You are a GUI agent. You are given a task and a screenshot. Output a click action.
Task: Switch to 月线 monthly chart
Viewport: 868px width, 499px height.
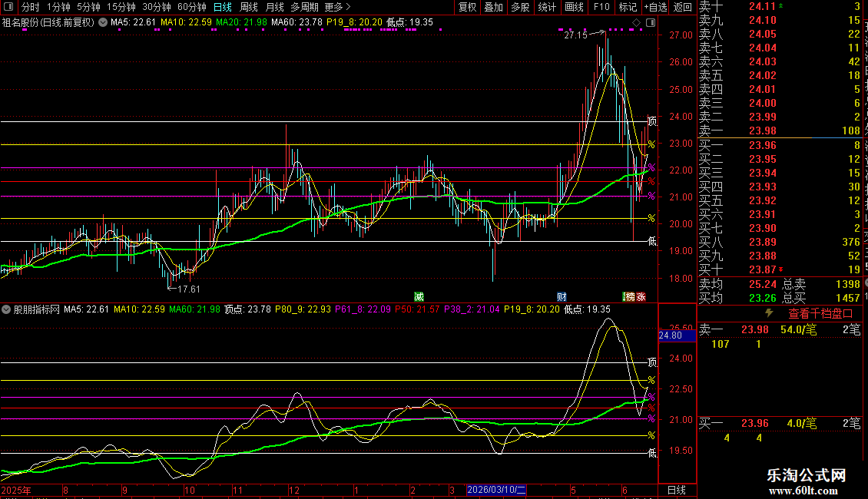pos(274,7)
